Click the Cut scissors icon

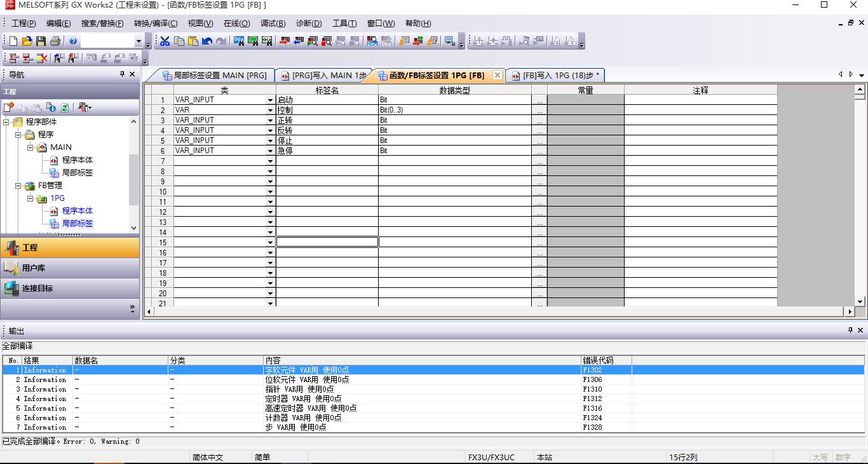[165, 41]
